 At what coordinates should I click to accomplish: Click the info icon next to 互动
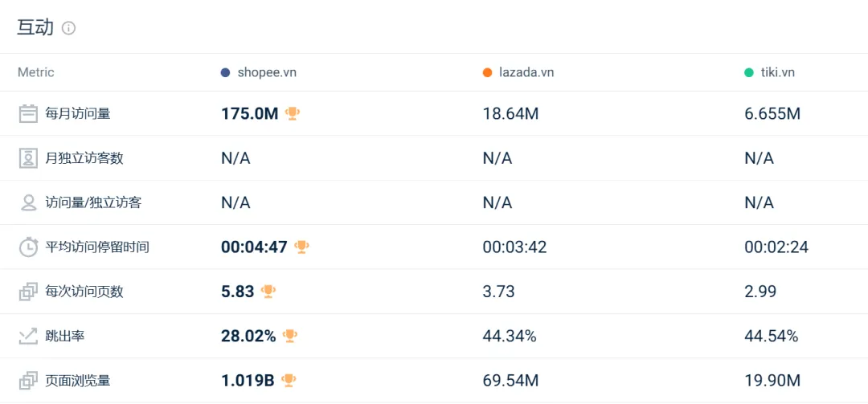(x=68, y=28)
